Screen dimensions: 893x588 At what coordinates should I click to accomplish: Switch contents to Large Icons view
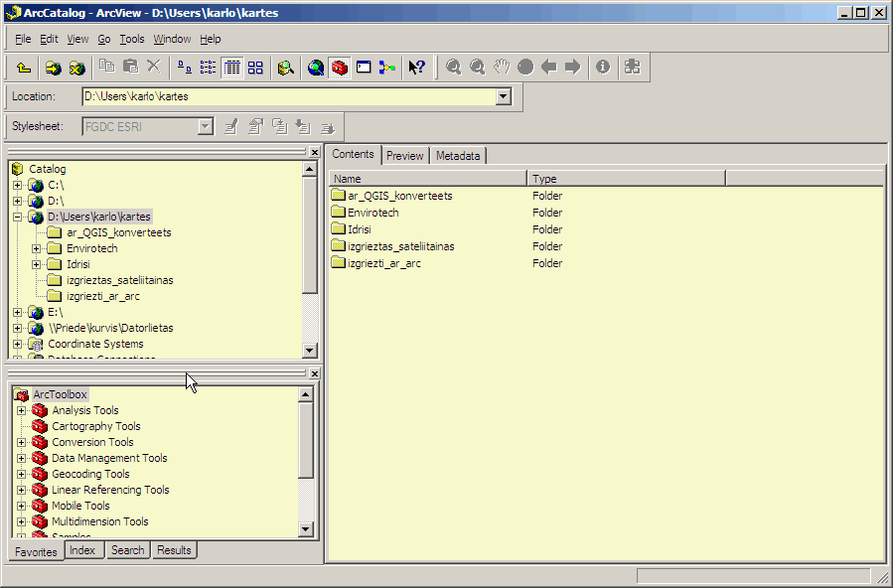(x=185, y=68)
